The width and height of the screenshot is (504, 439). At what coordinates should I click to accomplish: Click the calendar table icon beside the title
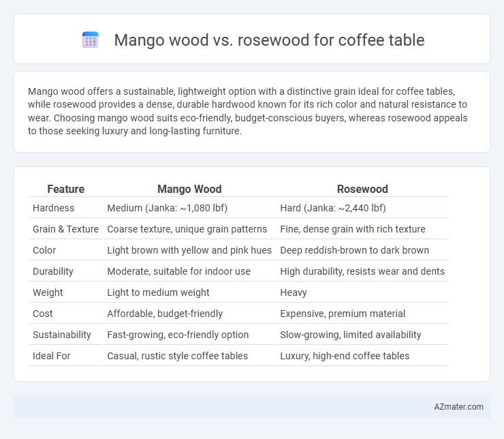[91, 40]
